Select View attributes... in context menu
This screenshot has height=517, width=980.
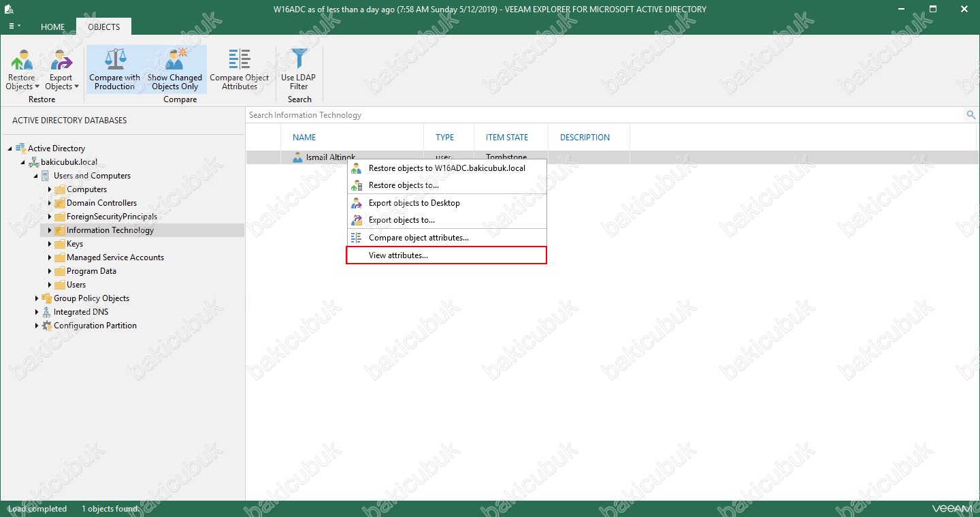[446, 255]
